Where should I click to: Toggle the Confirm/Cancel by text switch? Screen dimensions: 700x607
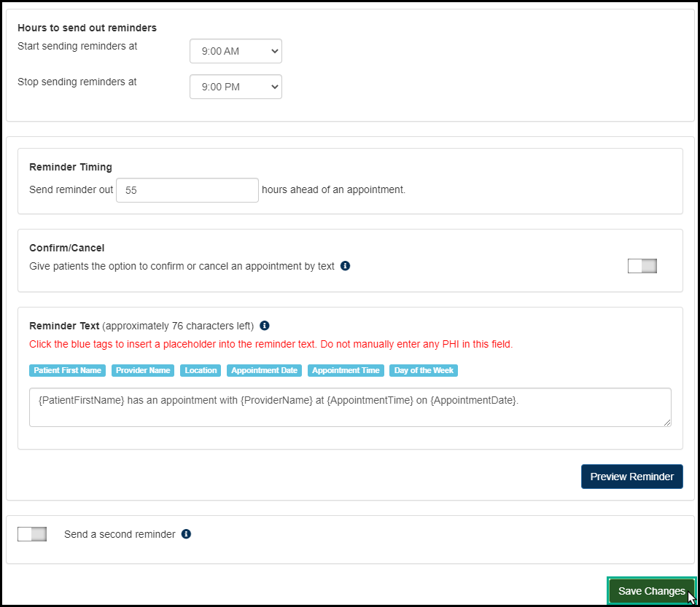[642, 266]
